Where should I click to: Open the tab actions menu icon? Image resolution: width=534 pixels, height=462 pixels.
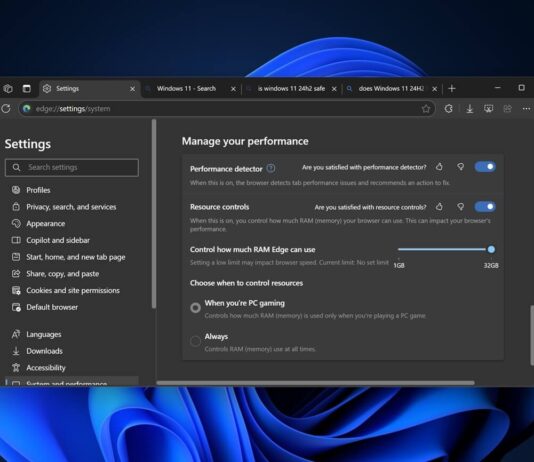point(27,89)
